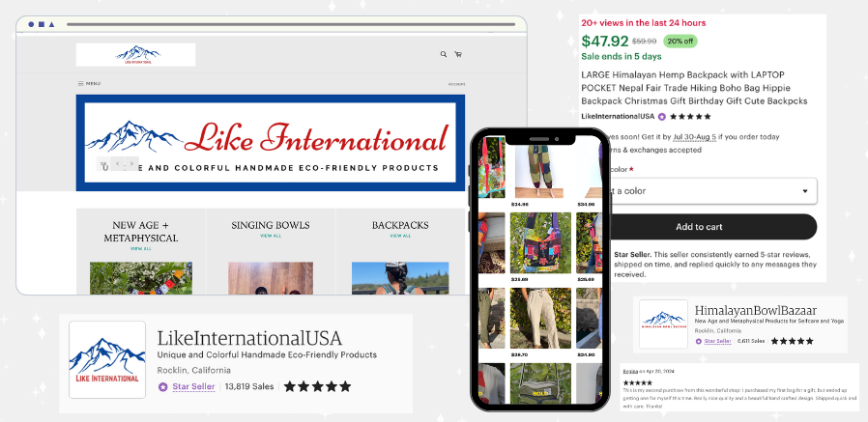868x422 pixels.
Task: Open the Singing Bowls category heading
Action: (271, 225)
